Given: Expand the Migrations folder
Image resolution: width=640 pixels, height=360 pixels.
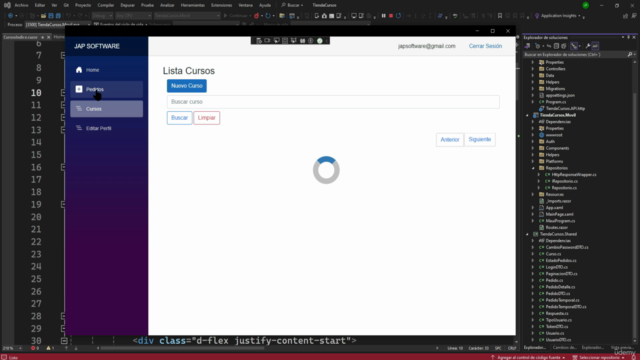Looking at the screenshot, I should (533, 89).
